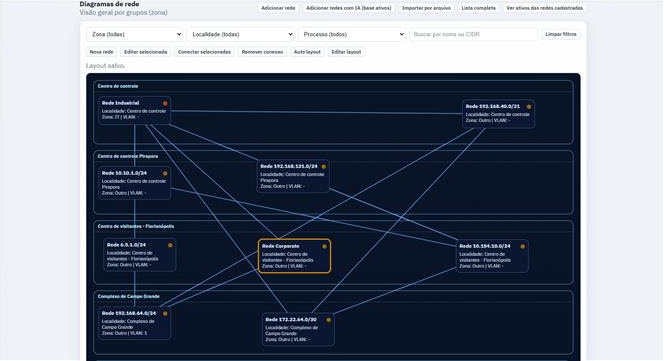Select the Rede 6.0.1.0/24 node
This screenshot has width=664, height=361.
point(139,255)
